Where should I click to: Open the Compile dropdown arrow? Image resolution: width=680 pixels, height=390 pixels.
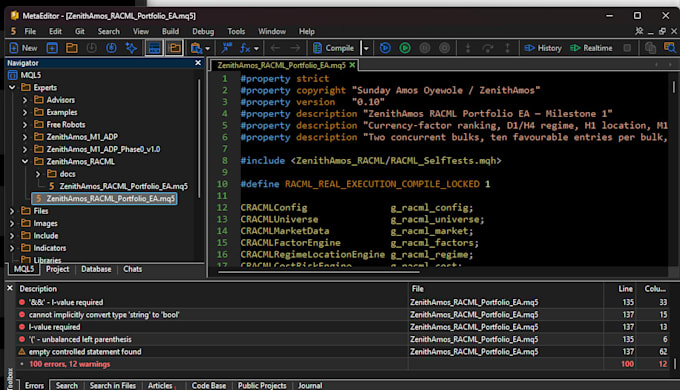pos(366,48)
